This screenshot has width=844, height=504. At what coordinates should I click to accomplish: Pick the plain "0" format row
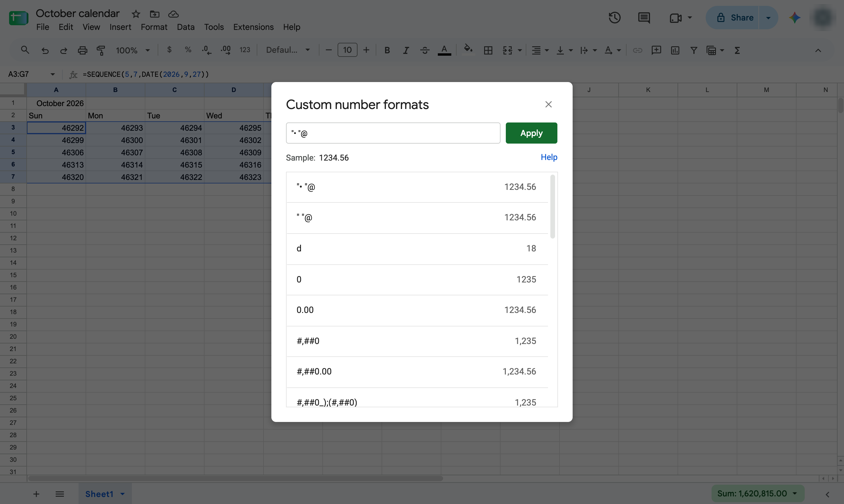417,280
